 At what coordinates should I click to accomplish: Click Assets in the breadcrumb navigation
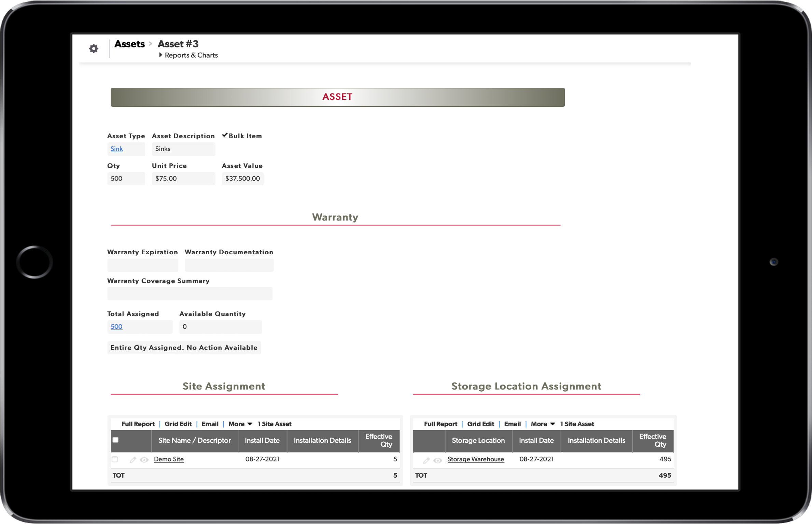130,44
